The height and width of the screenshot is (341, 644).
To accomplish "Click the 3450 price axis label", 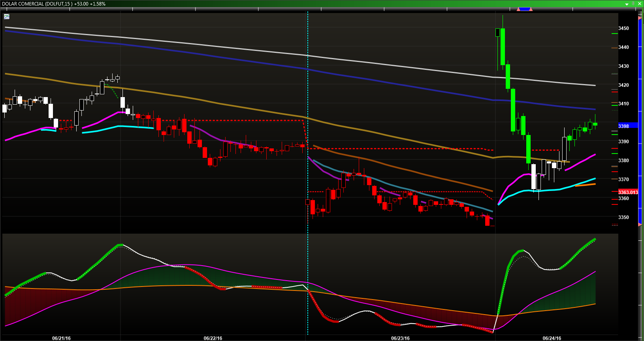I will 623,28.
